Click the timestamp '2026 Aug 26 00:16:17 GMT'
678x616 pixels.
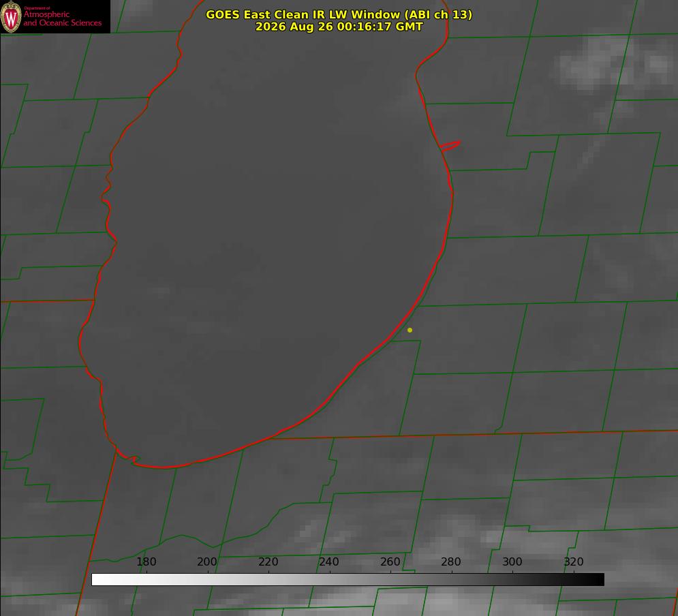[339, 27]
